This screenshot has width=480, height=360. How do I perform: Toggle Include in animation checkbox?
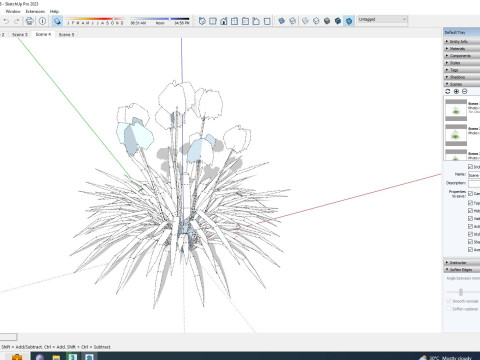[x=470, y=167]
